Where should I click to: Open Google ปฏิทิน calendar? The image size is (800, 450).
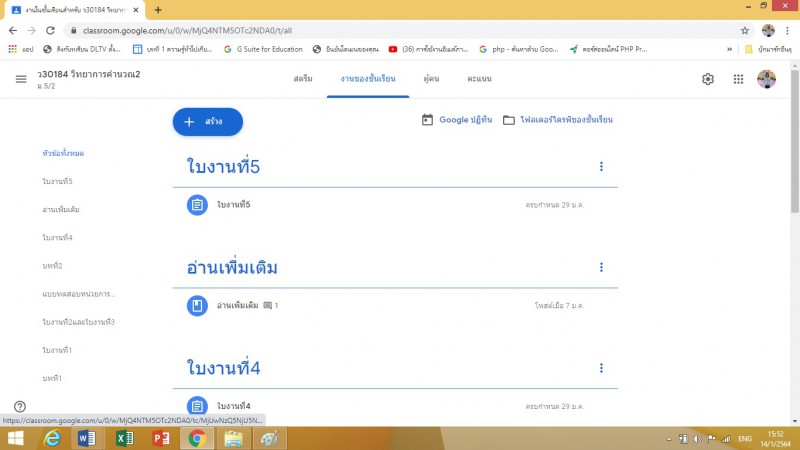coord(457,120)
